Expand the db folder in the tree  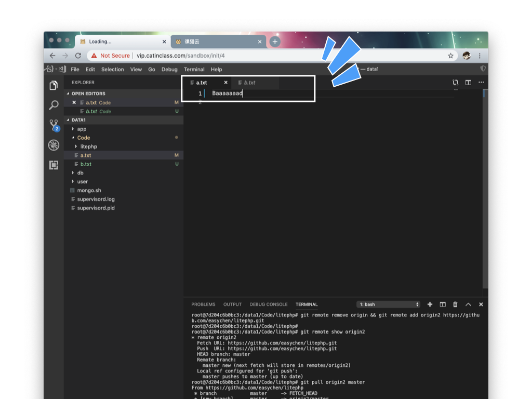click(80, 173)
